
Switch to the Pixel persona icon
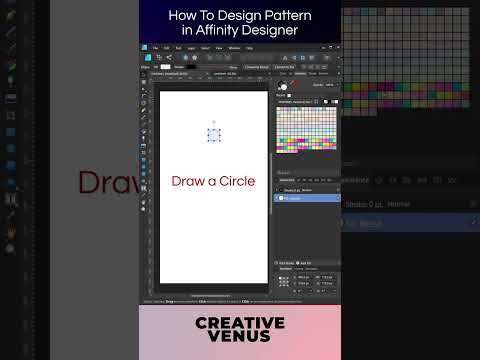[159, 57]
